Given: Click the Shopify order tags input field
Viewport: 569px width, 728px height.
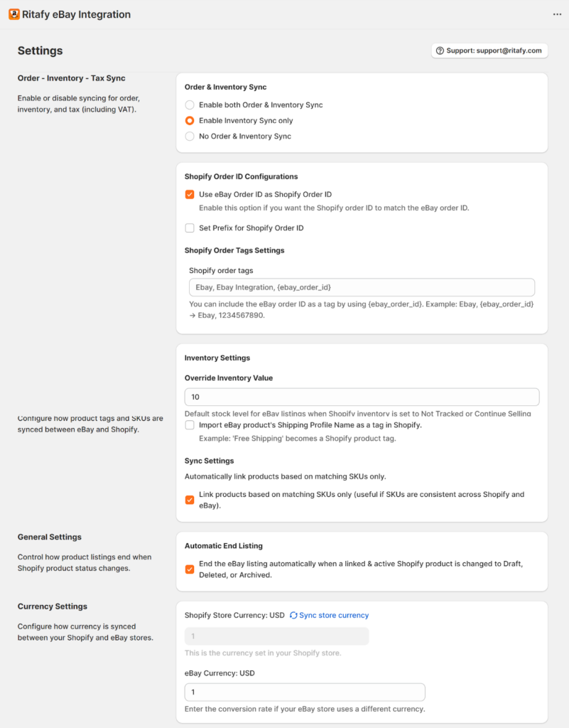Looking at the screenshot, I should [x=362, y=287].
